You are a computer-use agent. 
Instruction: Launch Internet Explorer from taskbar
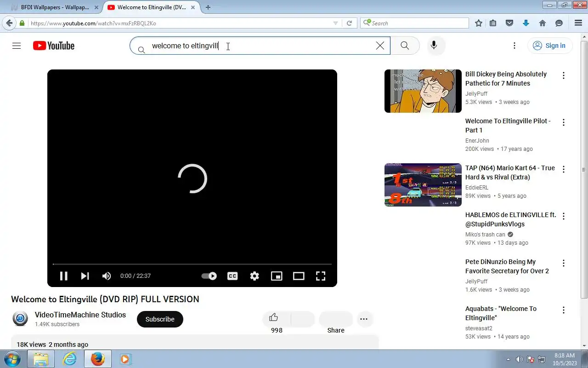coord(69,359)
